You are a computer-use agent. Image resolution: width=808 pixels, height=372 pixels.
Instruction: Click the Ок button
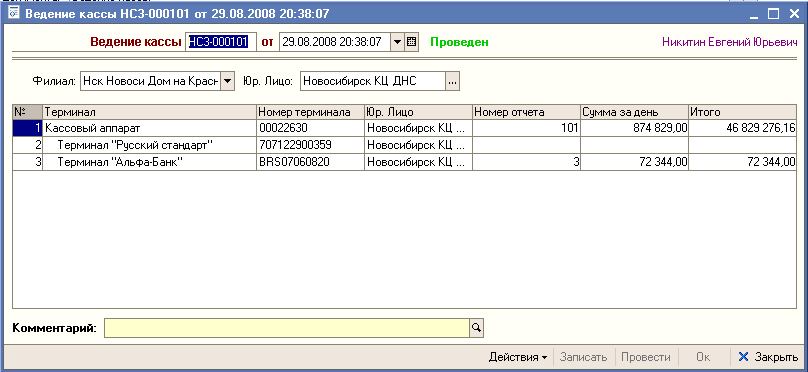point(703,357)
